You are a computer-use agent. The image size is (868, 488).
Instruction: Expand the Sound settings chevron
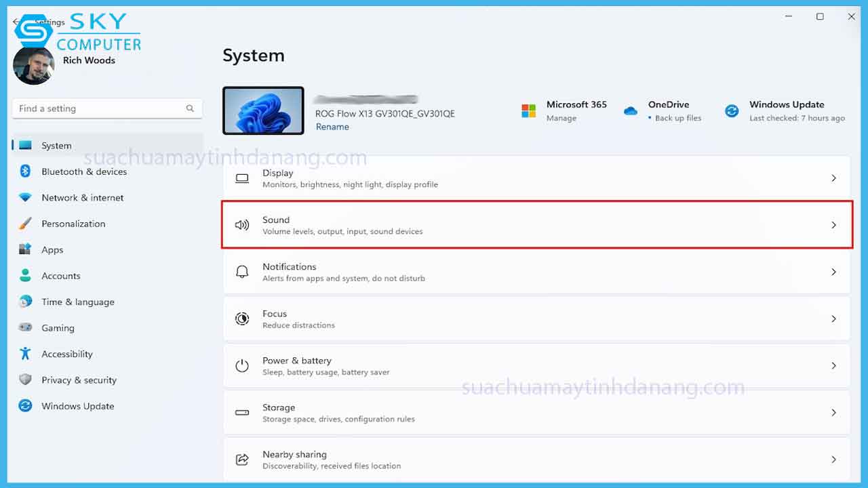click(x=833, y=225)
